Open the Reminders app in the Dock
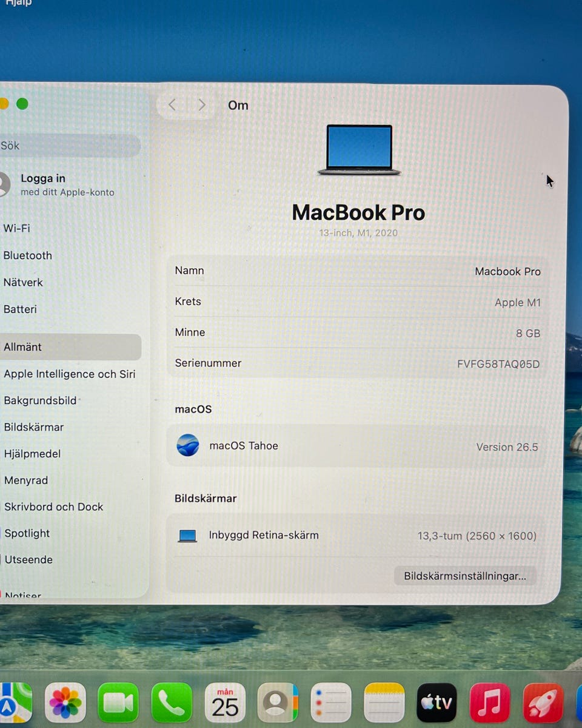 coord(331,703)
